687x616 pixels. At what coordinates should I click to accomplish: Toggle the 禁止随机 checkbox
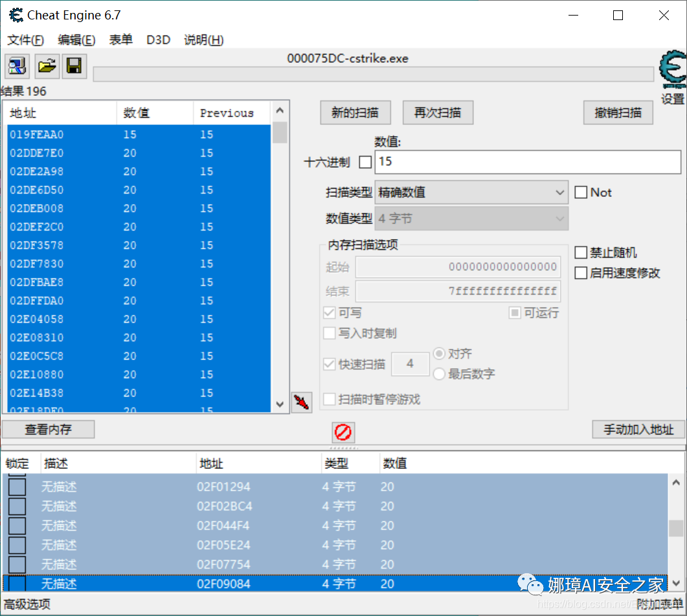(x=581, y=253)
